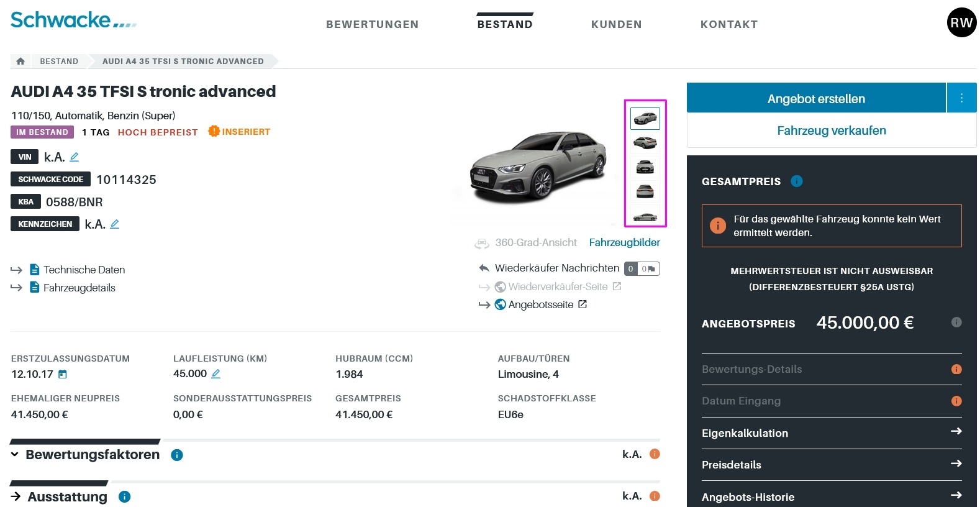980x507 pixels.
Task: Select fifth thumbnail side view
Action: click(x=645, y=216)
